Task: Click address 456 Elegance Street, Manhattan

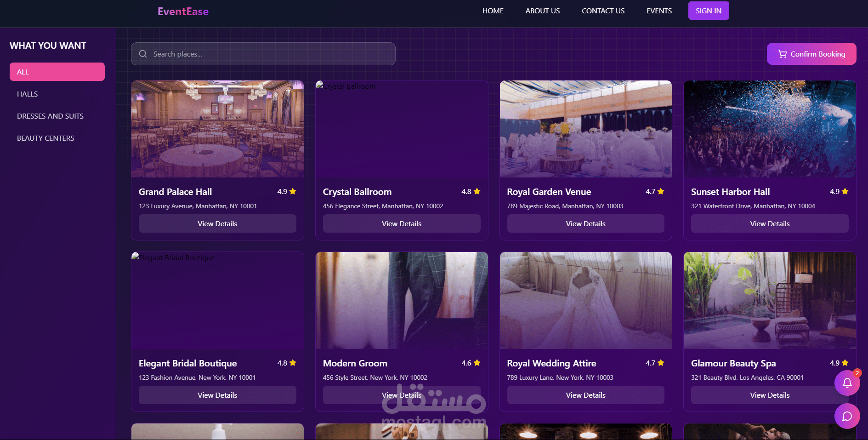Action: pyautogui.click(x=383, y=206)
